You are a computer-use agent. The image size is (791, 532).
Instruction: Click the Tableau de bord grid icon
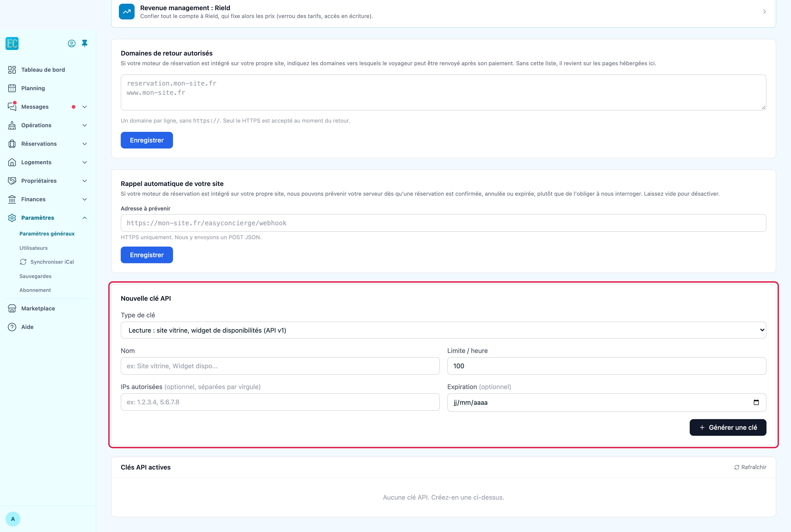(12, 70)
